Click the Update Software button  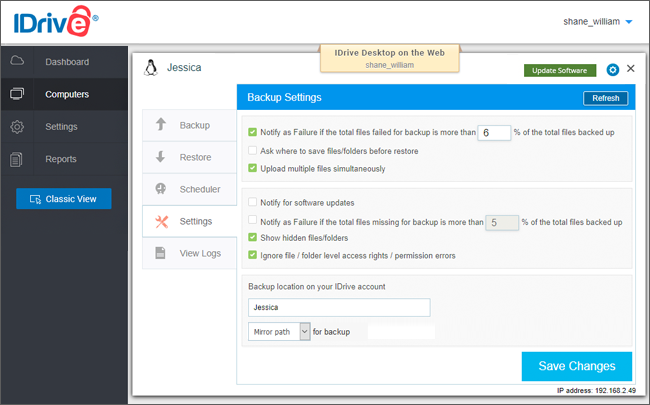(560, 70)
